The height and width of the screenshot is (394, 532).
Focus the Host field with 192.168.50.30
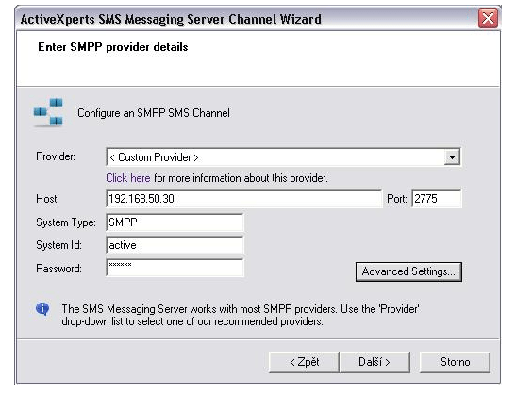[243, 199]
